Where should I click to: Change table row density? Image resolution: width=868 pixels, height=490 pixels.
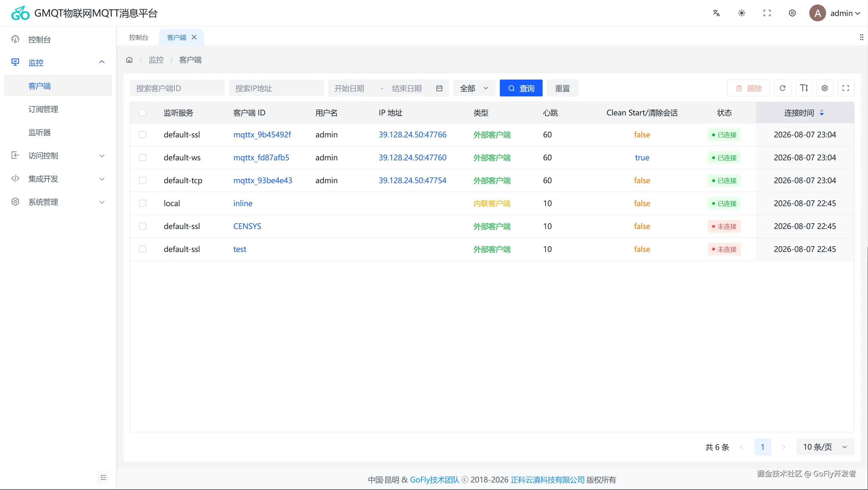click(804, 88)
